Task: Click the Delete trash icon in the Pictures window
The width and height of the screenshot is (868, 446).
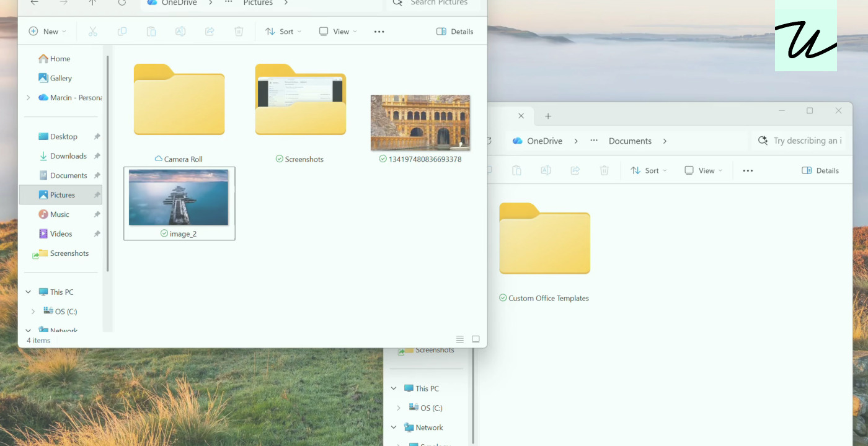Action: 239,32
